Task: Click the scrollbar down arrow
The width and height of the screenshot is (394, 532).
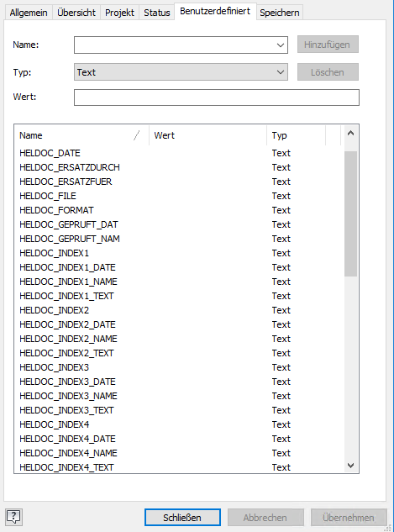Action: [351, 465]
